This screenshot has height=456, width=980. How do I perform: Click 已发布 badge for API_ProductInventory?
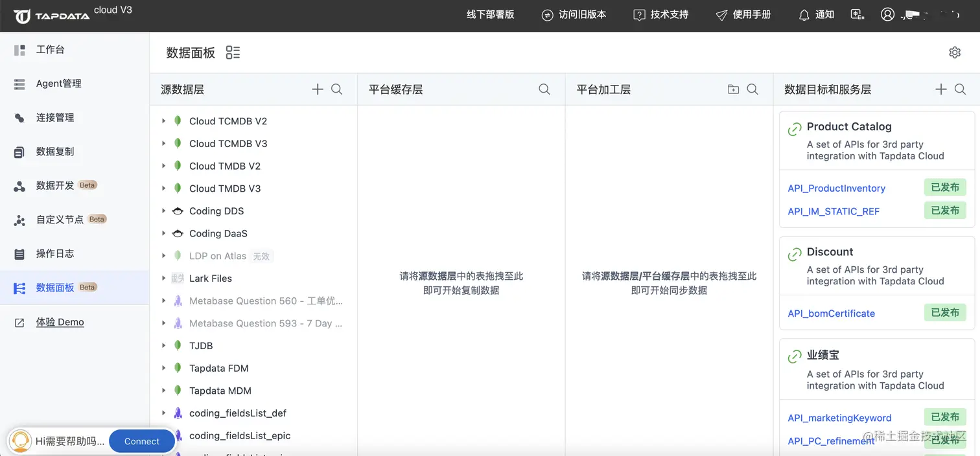coord(945,187)
